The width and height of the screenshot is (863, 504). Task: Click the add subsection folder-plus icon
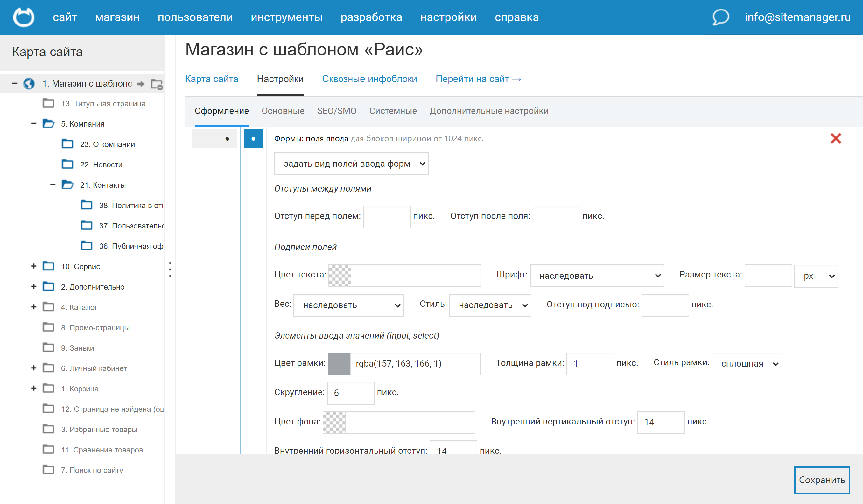click(x=157, y=84)
